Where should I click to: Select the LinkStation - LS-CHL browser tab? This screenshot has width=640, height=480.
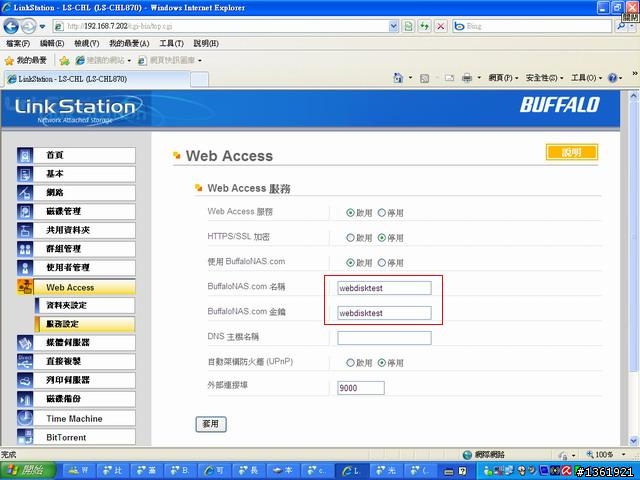point(97,79)
